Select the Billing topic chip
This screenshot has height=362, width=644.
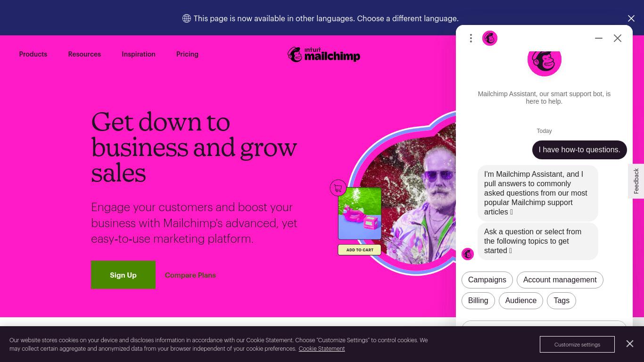(478, 301)
